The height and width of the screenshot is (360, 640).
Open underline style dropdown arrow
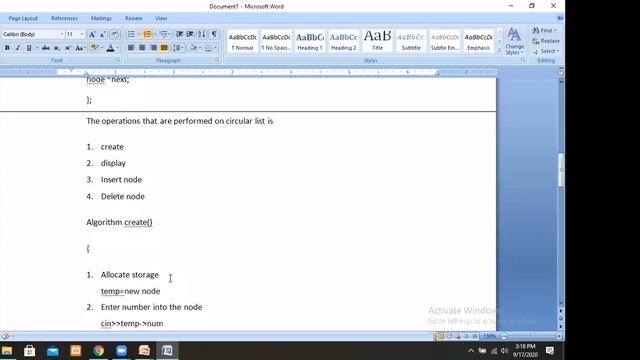pos(36,48)
